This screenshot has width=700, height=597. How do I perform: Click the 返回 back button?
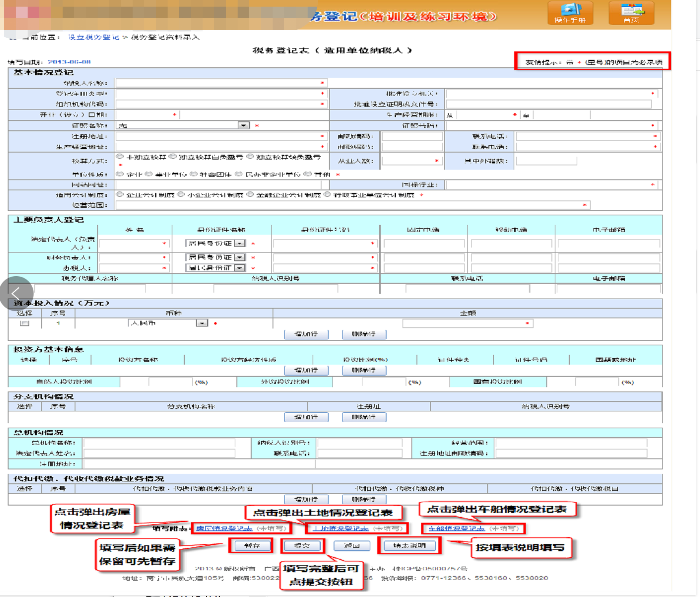[352, 546]
